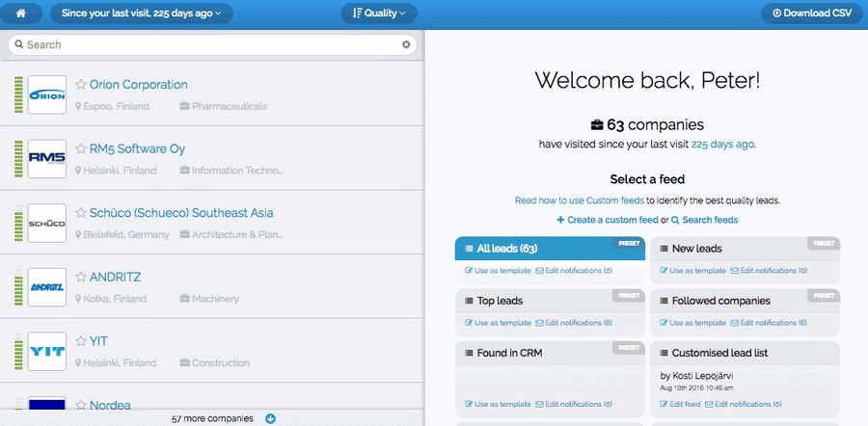Focus the company Search field
Image resolution: width=868 pixels, height=426 pixels.
coord(212,44)
